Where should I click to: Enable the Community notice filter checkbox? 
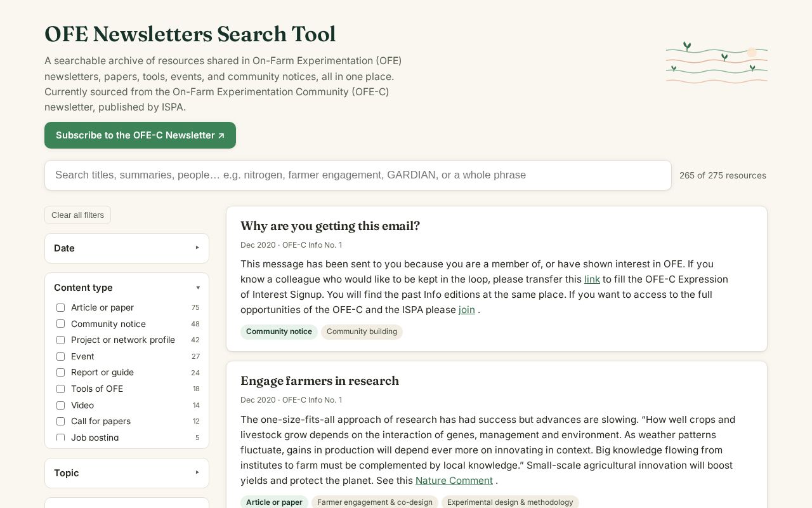60,324
